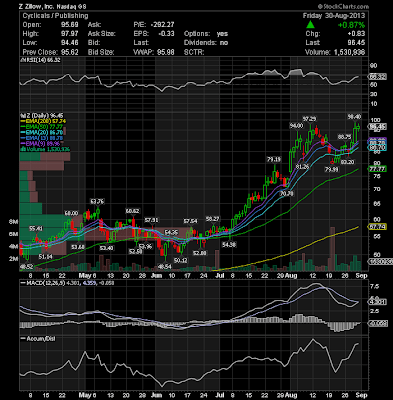The width and height of the screenshot is (393, 400).
Task: Click the 79.99 low price label
Action: (x=332, y=169)
